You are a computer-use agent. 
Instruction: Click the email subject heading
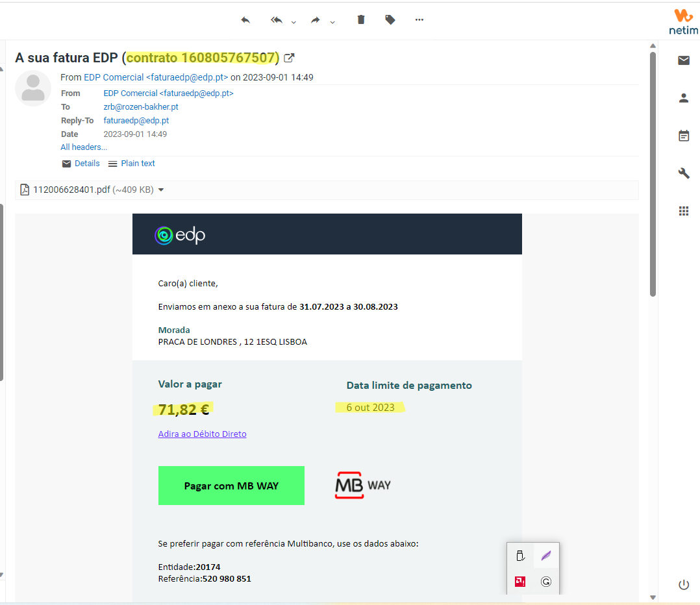point(147,58)
